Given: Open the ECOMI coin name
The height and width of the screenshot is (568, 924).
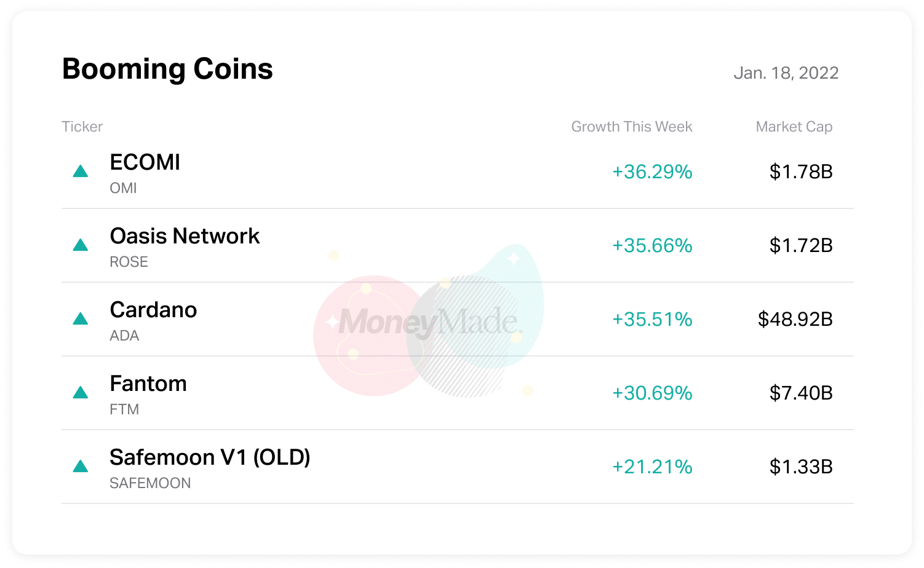Looking at the screenshot, I should click(145, 162).
